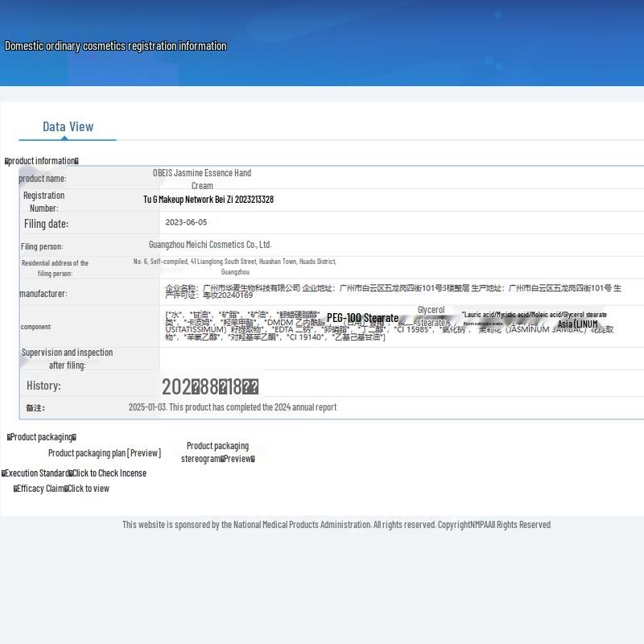This screenshot has height=644, width=644.
Task: Click the 2024 annual report remark
Action: [233, 407]
